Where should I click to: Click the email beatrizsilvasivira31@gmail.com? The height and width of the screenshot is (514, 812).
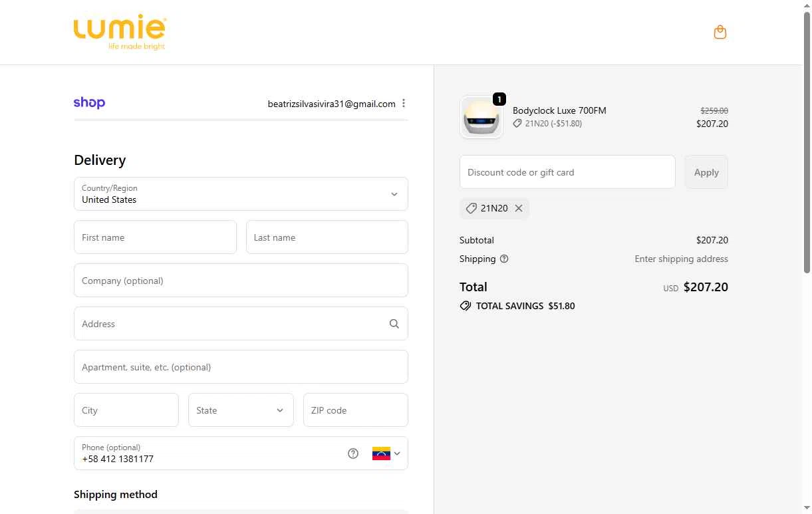point(331,104)
